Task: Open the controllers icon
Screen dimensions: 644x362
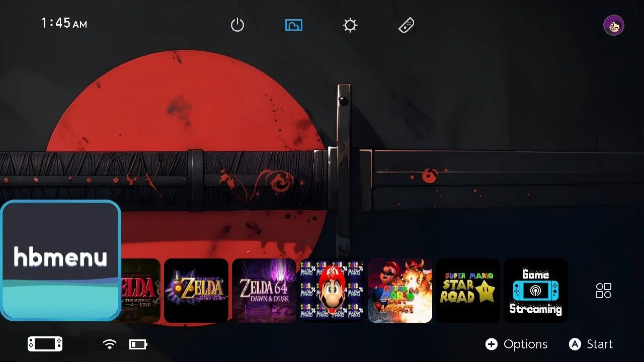Action: [407, 25]
